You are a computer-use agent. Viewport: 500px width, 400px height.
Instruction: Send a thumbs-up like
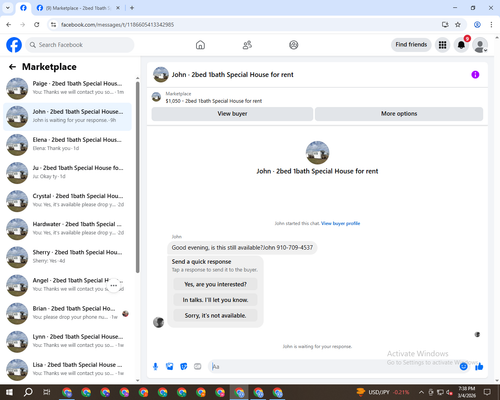479,367
